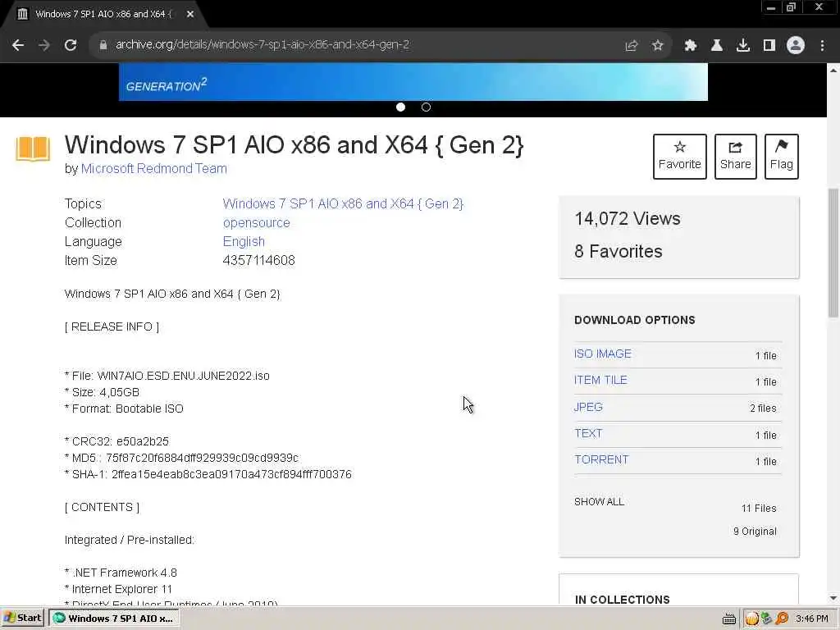840x630 pixels.
Task: Open JPEG download option
Action: (x=588, y=407)
